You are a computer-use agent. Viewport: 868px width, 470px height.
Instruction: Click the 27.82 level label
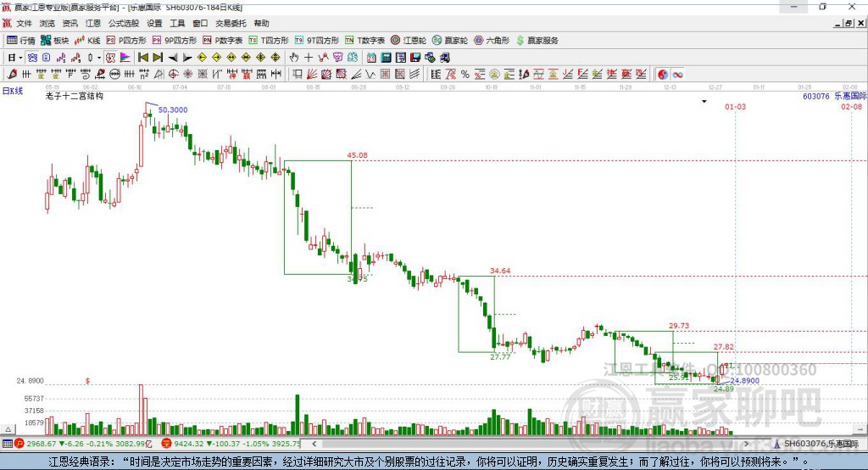724,346
